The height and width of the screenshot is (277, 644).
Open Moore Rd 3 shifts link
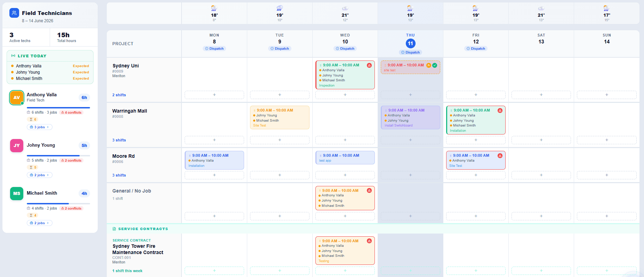119,175
